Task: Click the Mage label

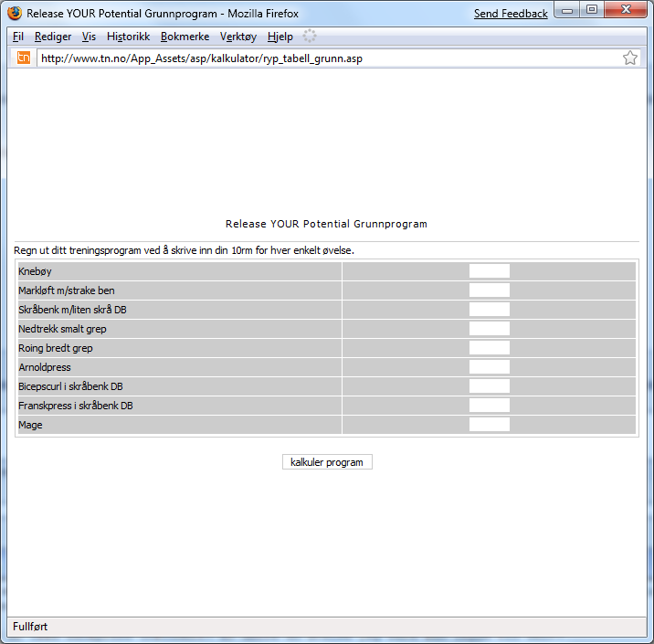Action: pos(30,425)
